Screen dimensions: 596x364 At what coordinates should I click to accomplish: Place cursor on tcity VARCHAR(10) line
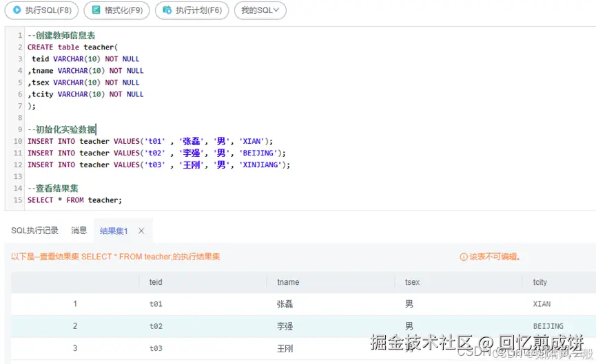(x=85, y=94)
